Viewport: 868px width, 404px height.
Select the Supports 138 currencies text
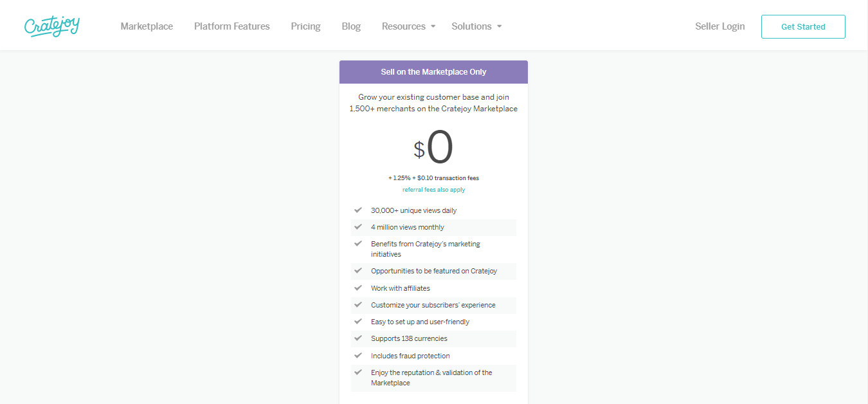(x=409, y=338)
